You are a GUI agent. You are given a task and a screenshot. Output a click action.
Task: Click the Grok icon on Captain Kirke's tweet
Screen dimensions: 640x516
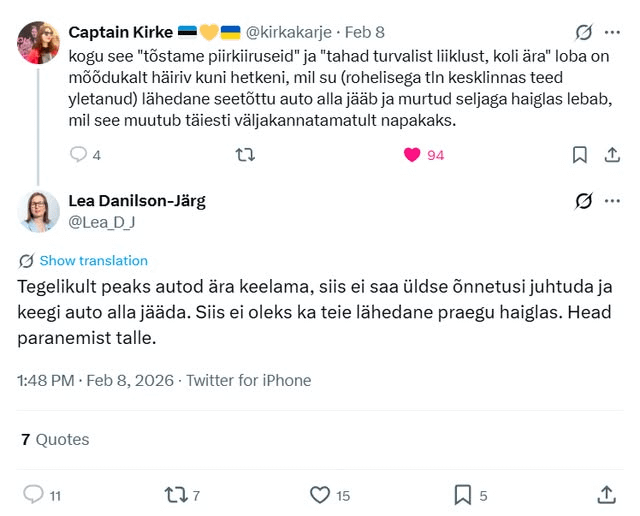[x=585, y=32]
